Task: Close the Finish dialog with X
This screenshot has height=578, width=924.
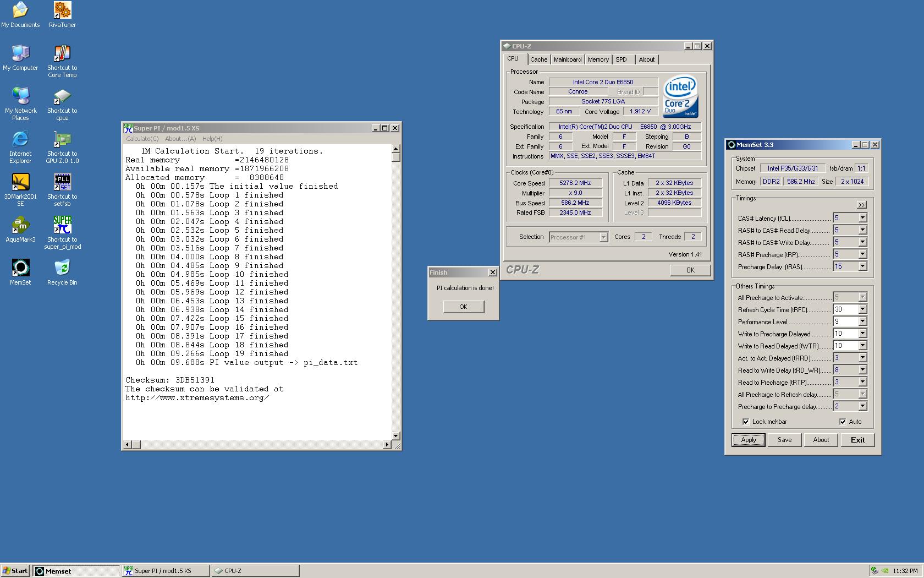Action: click(493, 272)
